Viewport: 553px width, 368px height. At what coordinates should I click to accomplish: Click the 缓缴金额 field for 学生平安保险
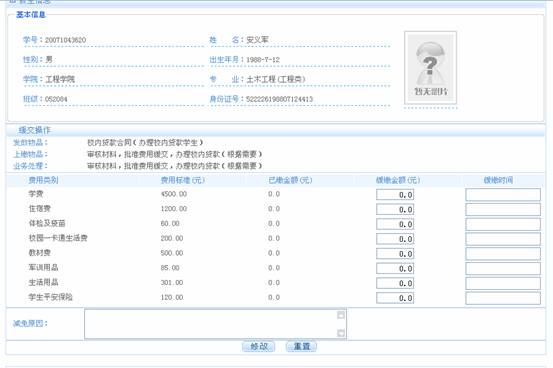[x=395, y=298]
